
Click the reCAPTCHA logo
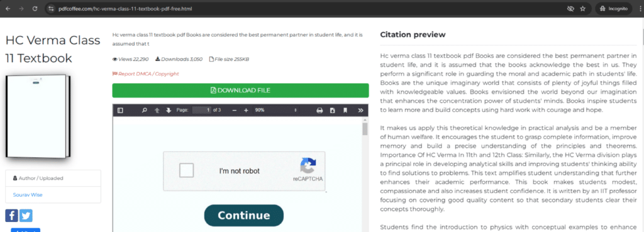(308, 165)
